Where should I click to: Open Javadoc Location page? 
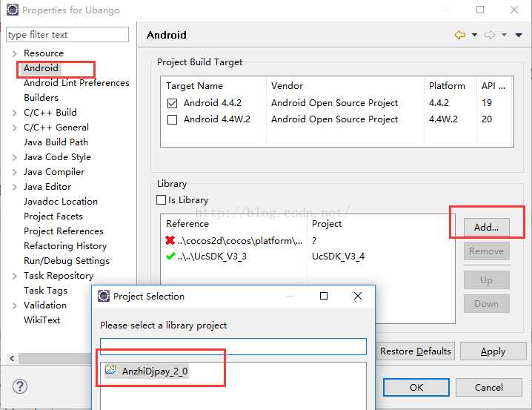pyautogui.click(x=61, y=202)
